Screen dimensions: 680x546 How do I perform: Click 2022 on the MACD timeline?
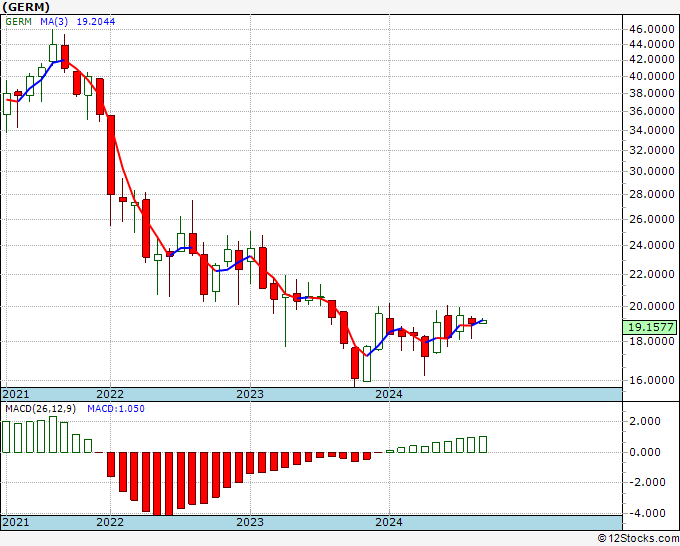pos(110,522)
